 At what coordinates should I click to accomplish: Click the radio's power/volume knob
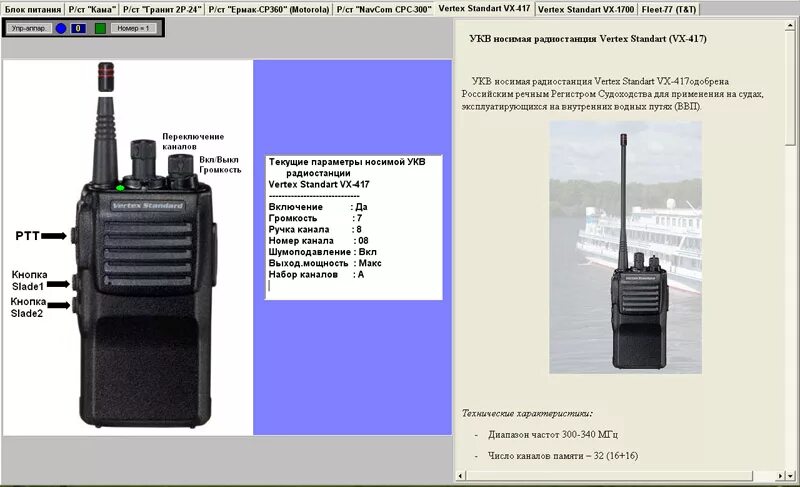click(181, 167)
